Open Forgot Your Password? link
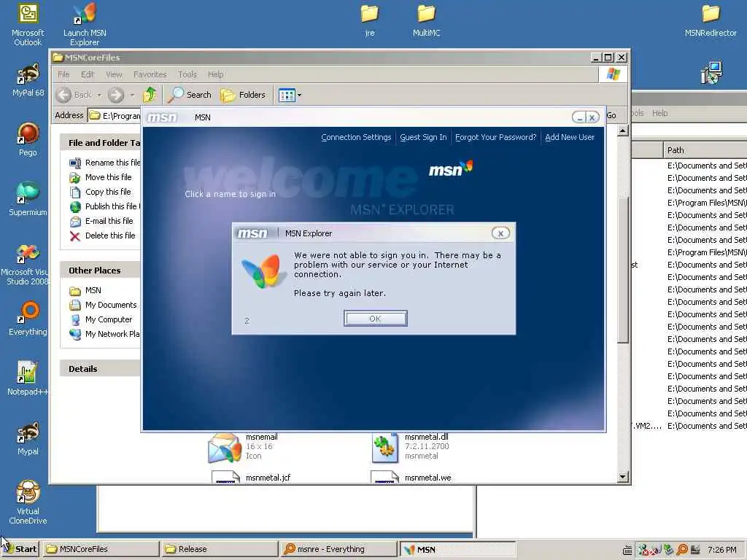The width and height of the screenshot is (747, 560). click(x=495, y=137)
